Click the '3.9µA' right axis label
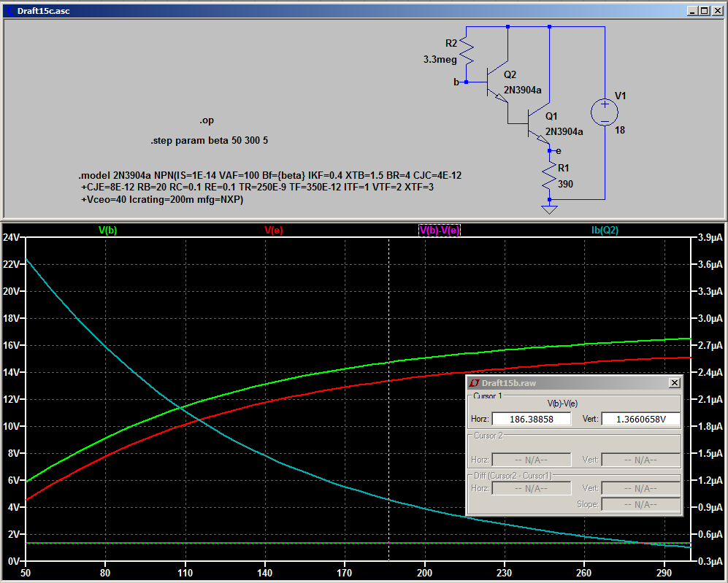The image size is (728, 583). click(710, 237)
